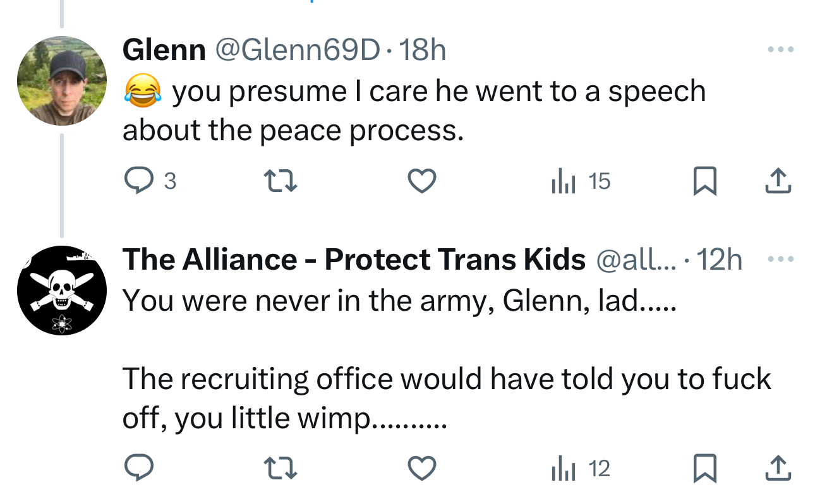The width and height of the screenshot is (815, 504).
Task: Retweet The Alliance's reply
Action: pos(280,469)
